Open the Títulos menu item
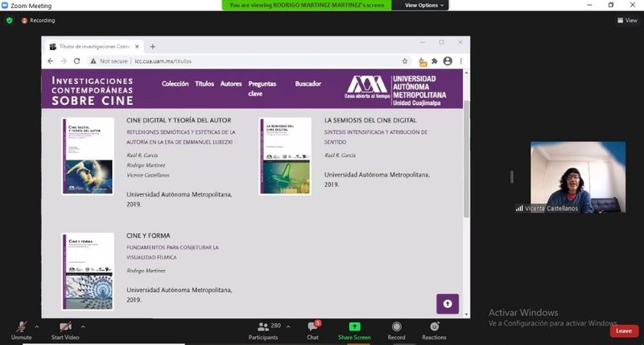The height and width of the screenshot is (345, 644). point(204,84)
